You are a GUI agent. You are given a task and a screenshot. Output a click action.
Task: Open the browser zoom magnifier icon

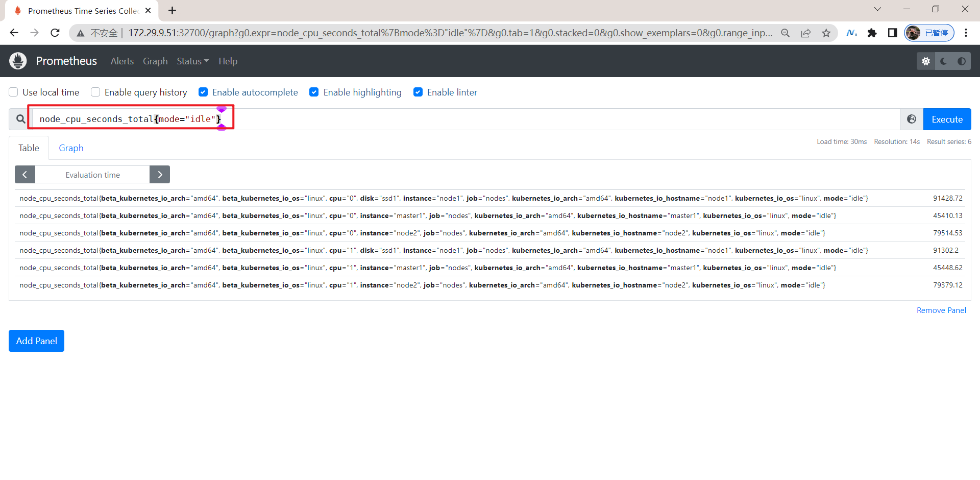click(786, 33)
